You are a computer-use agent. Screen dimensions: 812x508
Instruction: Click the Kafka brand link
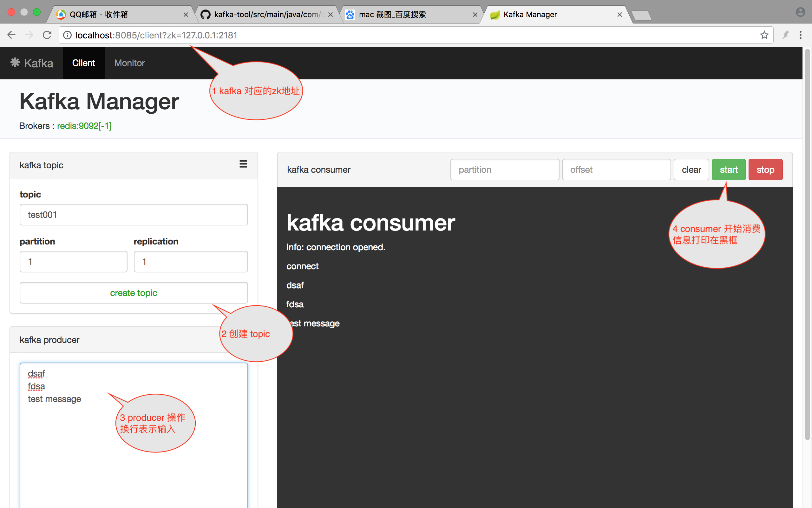point(32,63)
